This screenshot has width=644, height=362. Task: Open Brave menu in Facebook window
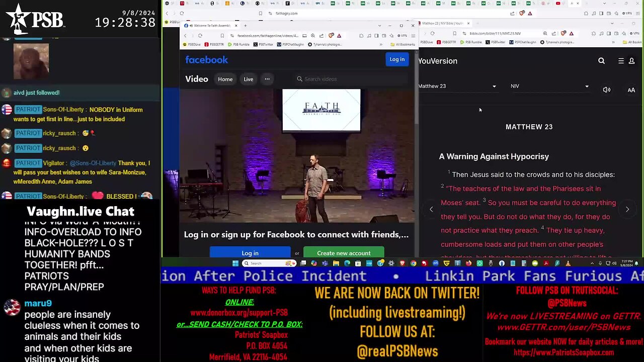coord(413,36)
